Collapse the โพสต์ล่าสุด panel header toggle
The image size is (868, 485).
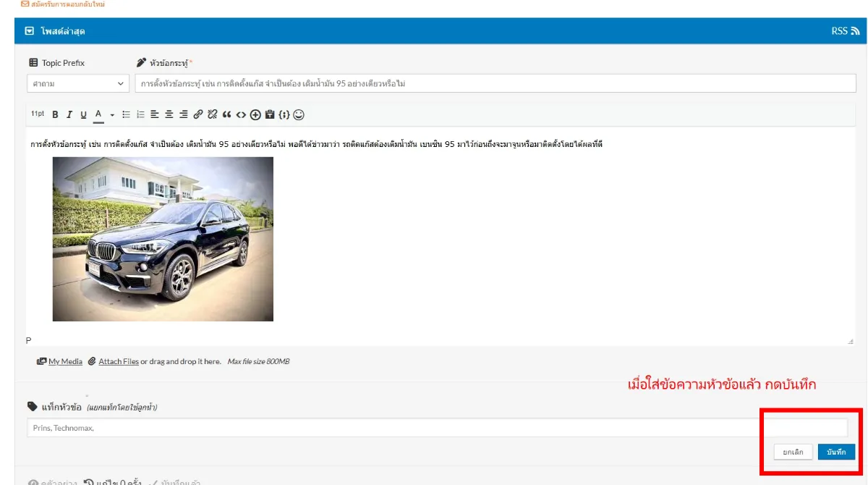click(29, 31)
